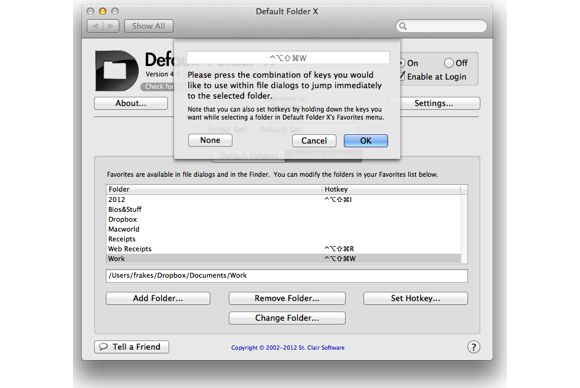Confirm the hotkey with OK
The height and width of the screenshot is (388, 580).
click(x=366, y=141)
